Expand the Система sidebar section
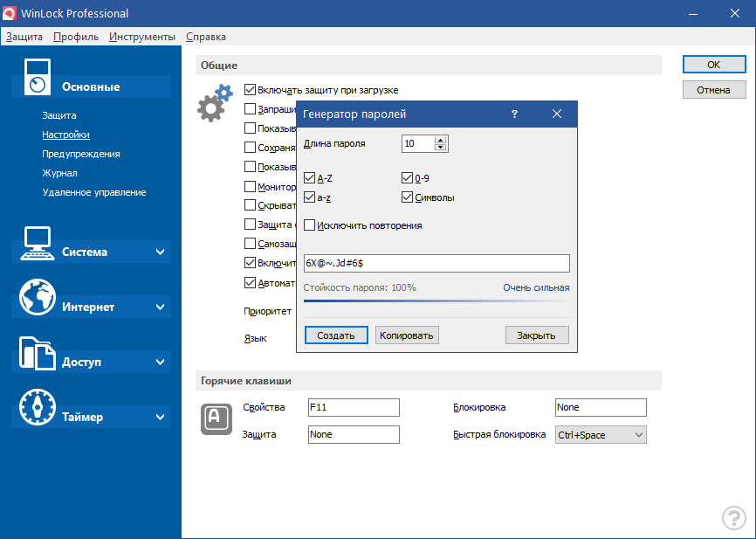This screenshot has height=539, width=756. [160, 252]
